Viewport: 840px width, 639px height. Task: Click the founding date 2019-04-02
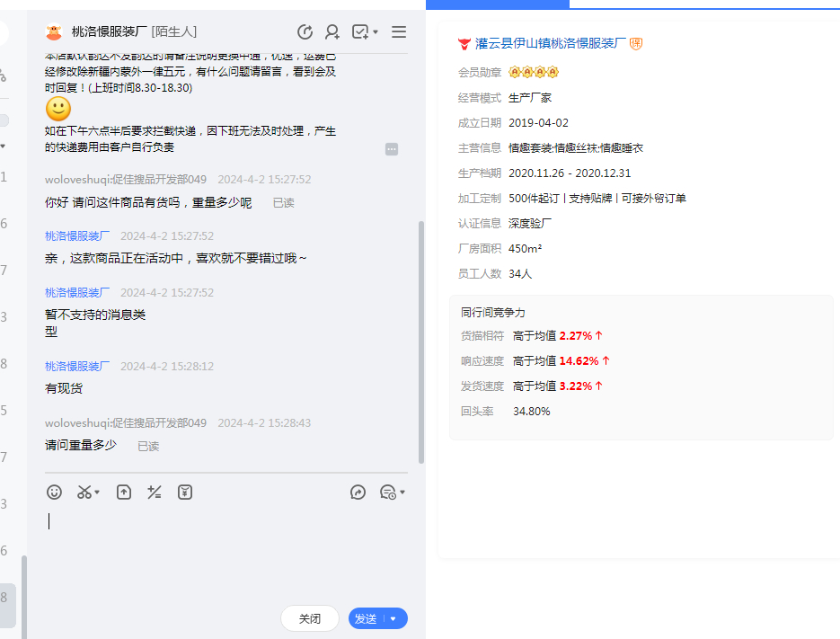pyautogui.click(x=538, y=123)
